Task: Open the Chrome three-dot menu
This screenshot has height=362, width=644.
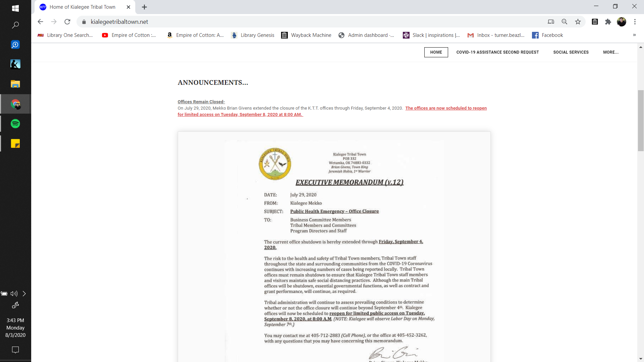Action: (635, 22)
